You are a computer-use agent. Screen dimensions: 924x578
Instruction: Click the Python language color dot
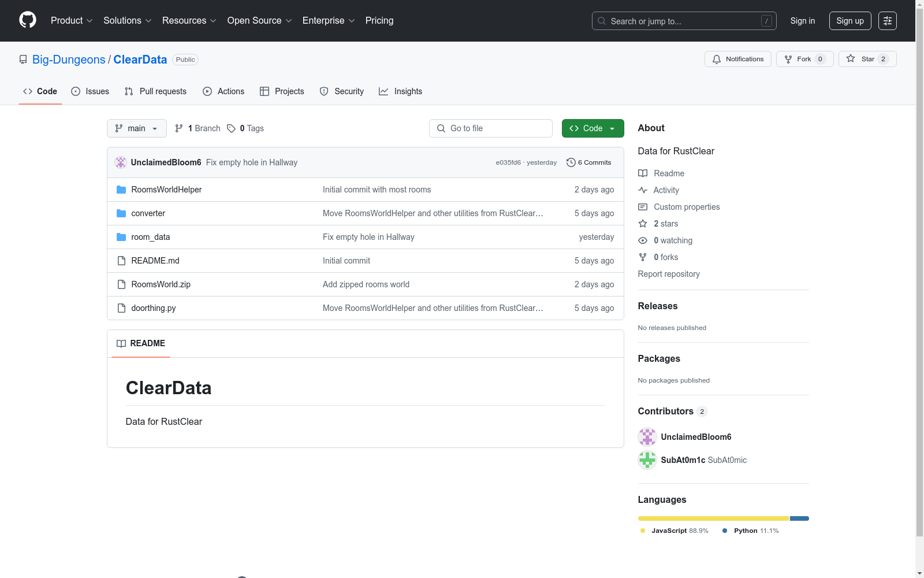click(x=725, y=531)
